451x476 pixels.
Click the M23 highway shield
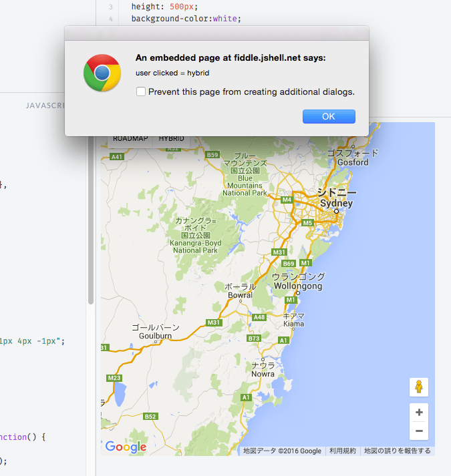click(x=114, y=378)
